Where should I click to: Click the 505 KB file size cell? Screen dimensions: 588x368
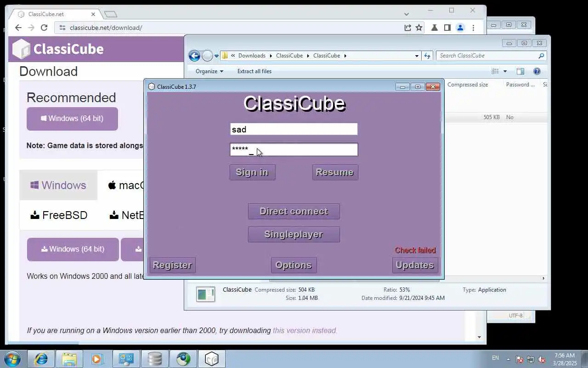point(491,117)
